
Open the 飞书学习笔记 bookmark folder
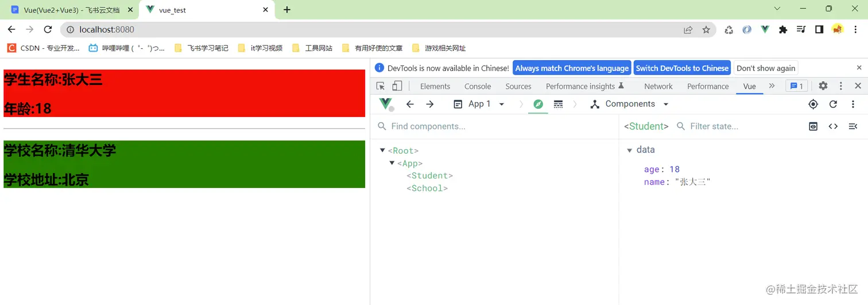coord(201,48)
